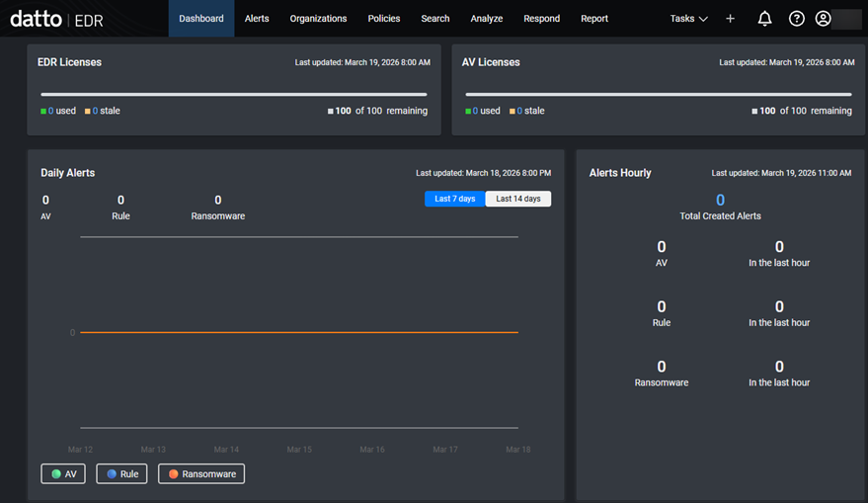Screen dimensions: 868x503
Task: Click the Total Created Alerts count
Action: pyautogui.click(x=720, y=201)
